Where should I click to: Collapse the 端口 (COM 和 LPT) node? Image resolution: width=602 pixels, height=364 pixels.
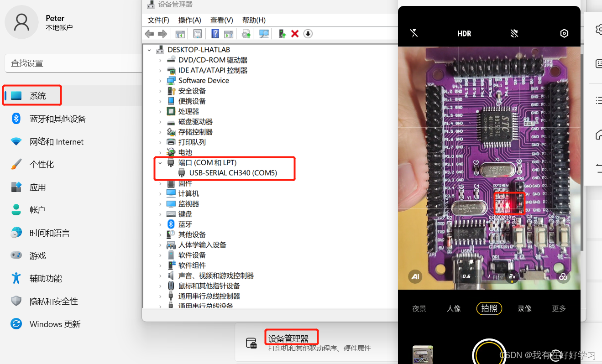click(160, 162)
